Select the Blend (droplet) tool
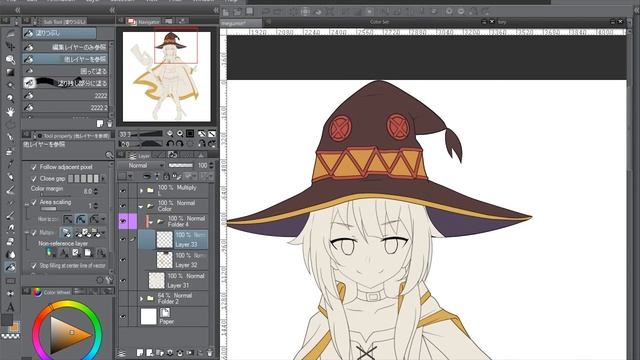This screenshot has height=360, width=640. pos(10,254)
